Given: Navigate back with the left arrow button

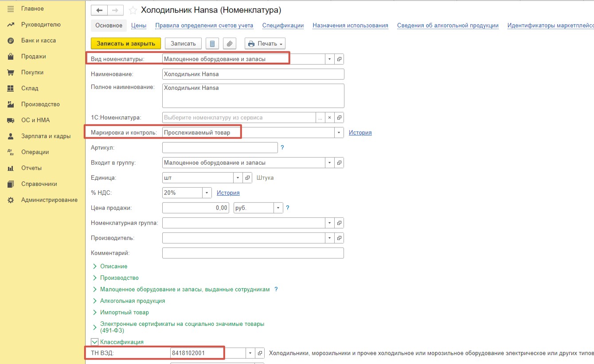Looking at the screenshot, I should click(99, 10).
